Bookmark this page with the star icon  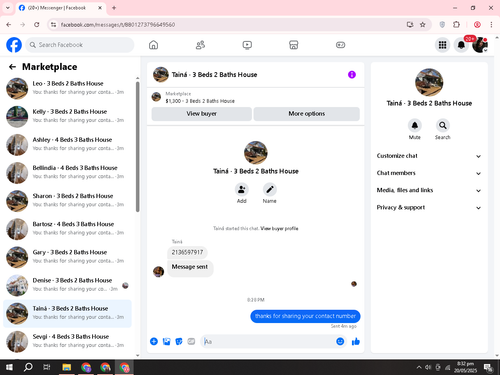point(423,25)
